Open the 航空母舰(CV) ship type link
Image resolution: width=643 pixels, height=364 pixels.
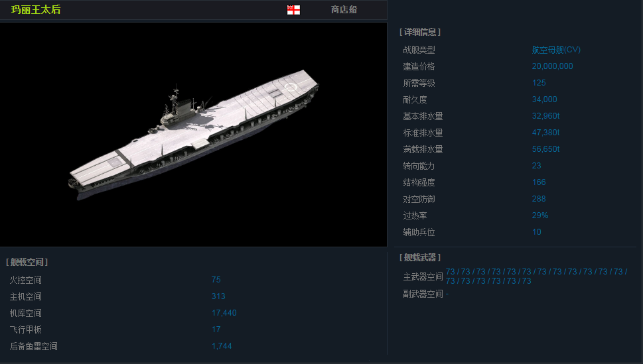pos(556,50)
